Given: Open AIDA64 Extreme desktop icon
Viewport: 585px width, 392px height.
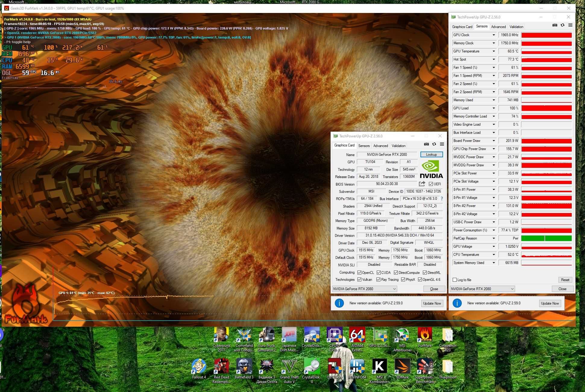Looking at the screenshot, I should [357, 340].
